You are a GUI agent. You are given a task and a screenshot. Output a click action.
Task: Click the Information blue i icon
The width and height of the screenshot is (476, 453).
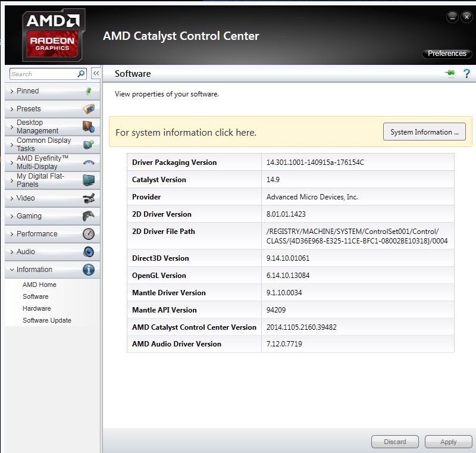pyautogui.click(x=89, y=270)
